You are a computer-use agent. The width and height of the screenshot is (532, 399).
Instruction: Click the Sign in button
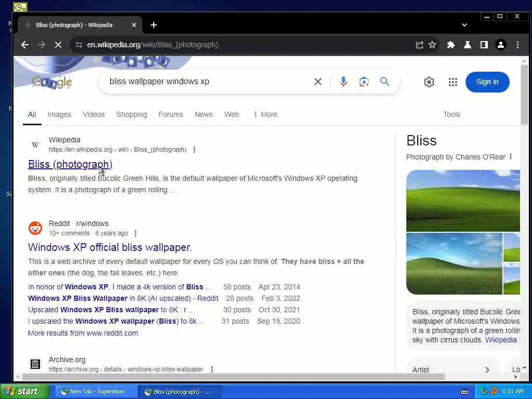487,82
